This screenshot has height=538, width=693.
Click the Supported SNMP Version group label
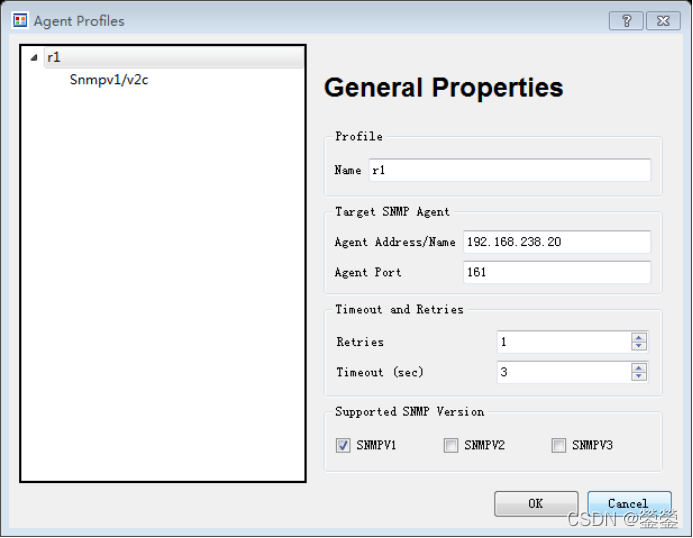409,412
